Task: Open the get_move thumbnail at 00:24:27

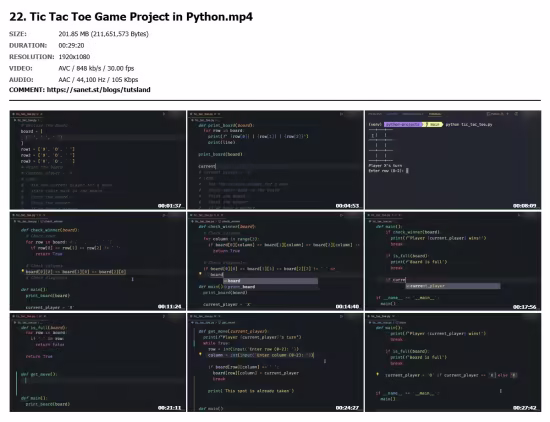Action: coord(275,362)
